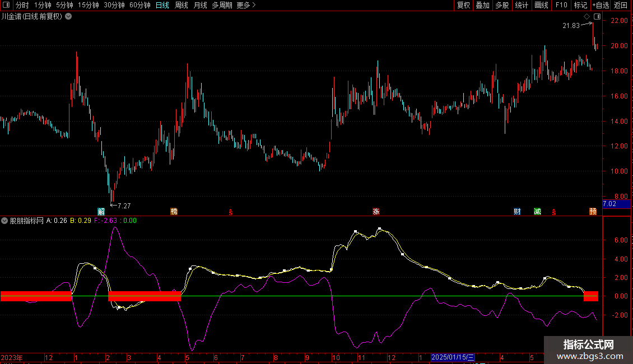Click the 解 event marker icon
The height and width of the screenshot is (364, 633).
point(101,212)
